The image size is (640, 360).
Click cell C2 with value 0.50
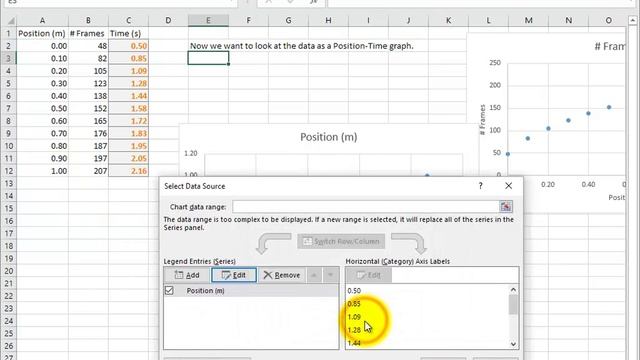coord(129,46)
